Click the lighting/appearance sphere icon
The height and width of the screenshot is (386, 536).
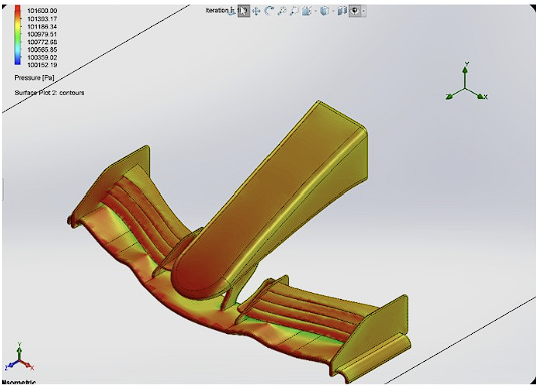coord(355,11)
